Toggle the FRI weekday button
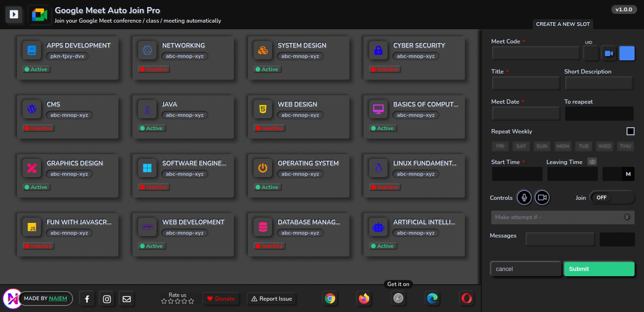This screenshot has height=312, width=644. pyautogui.click(x=500, y=146)
